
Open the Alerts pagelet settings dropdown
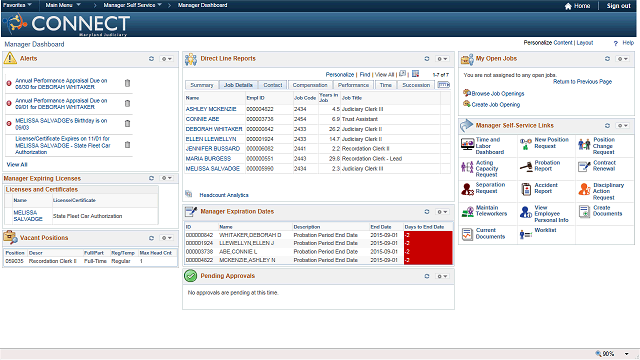point(167,59)
